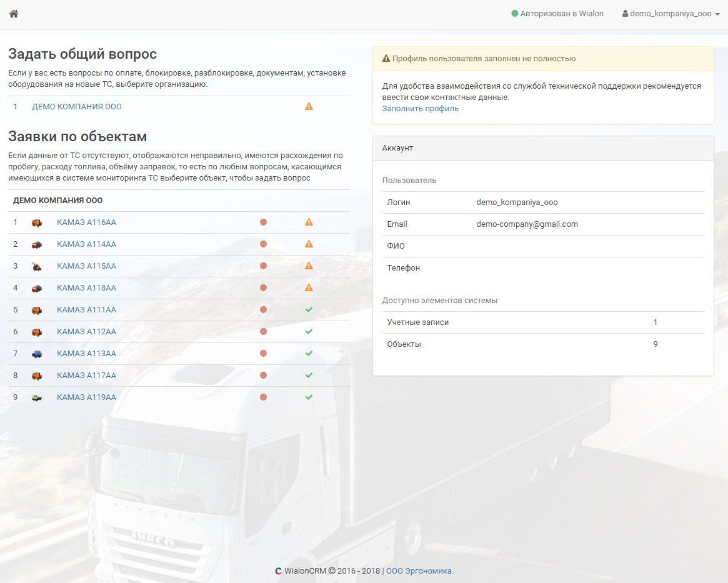This screenshot has height=583, width=728.
Task: Open the ДЕМО КОМПАНИЯ ООО organization link
Action: point(77,107)
